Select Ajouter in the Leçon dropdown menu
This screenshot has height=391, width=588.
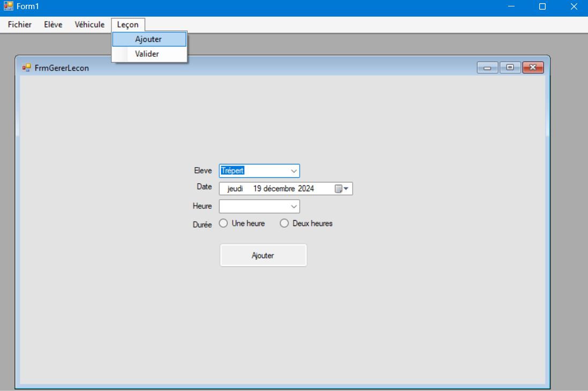tap(148, 39)
